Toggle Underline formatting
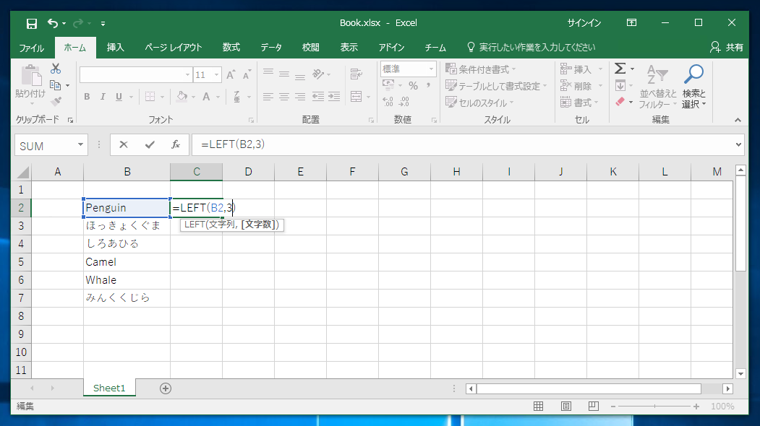The width and height of the screenshot is (760, 426). coord(119,97)
